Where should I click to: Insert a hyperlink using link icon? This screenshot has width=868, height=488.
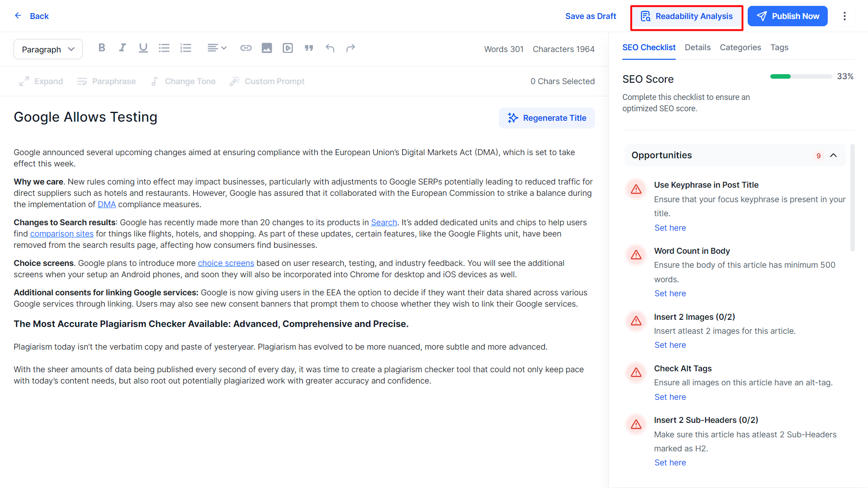point(246,48)
